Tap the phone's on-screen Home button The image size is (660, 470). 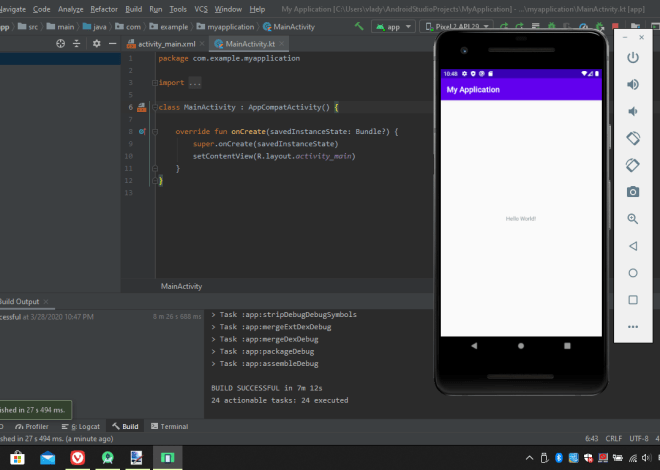(x=521, y=345)
